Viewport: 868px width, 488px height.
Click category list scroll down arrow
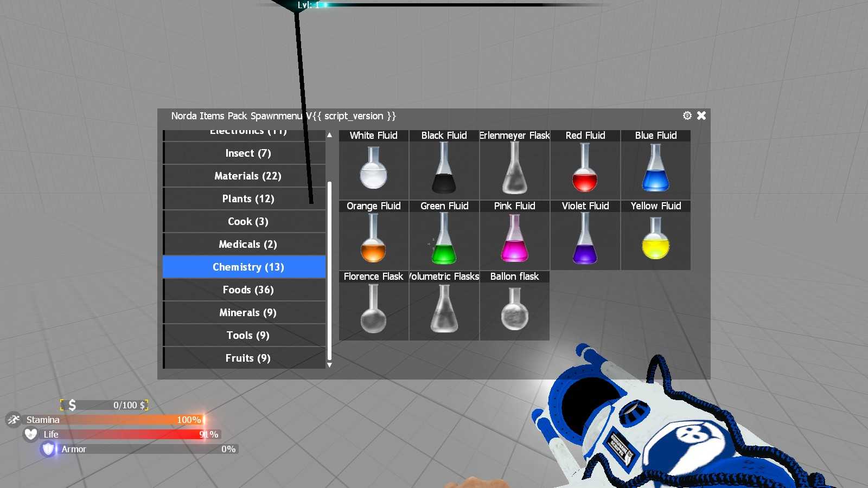pos(329,365)
